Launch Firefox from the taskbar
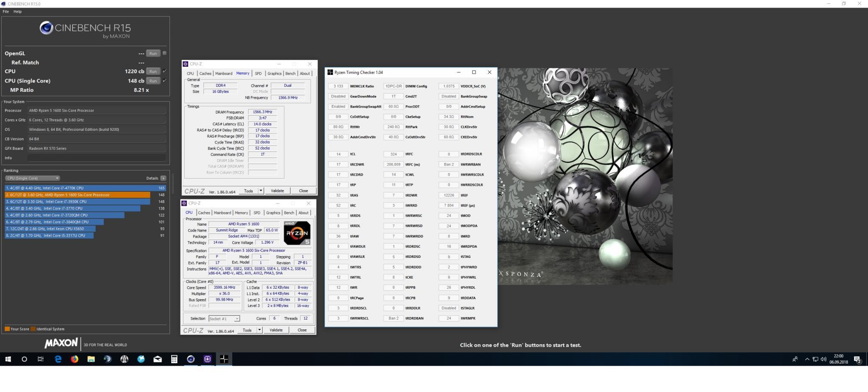 75,359
